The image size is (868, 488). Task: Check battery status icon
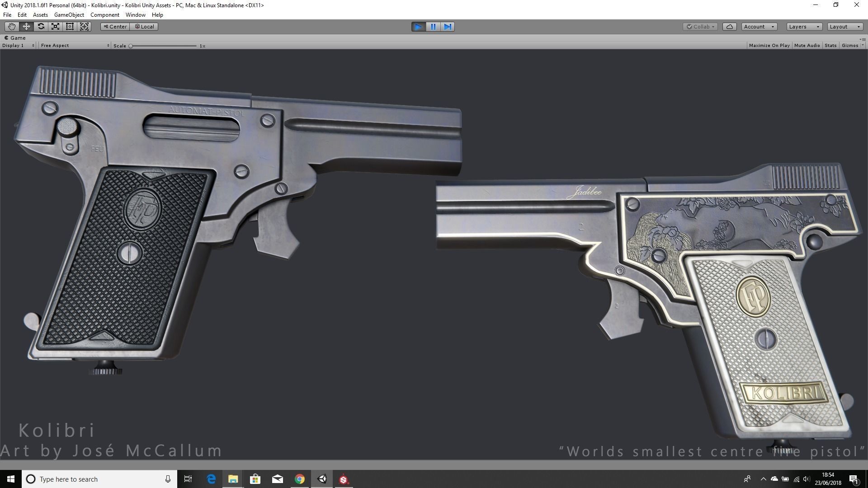point(785,479)
